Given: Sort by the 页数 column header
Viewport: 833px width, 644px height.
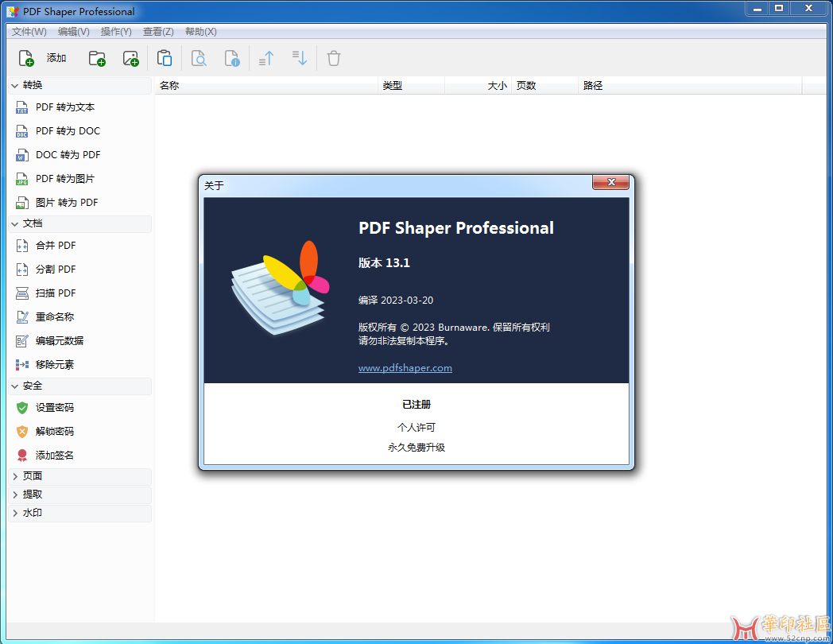Looking at the screenshot, I should coord(544,86).
